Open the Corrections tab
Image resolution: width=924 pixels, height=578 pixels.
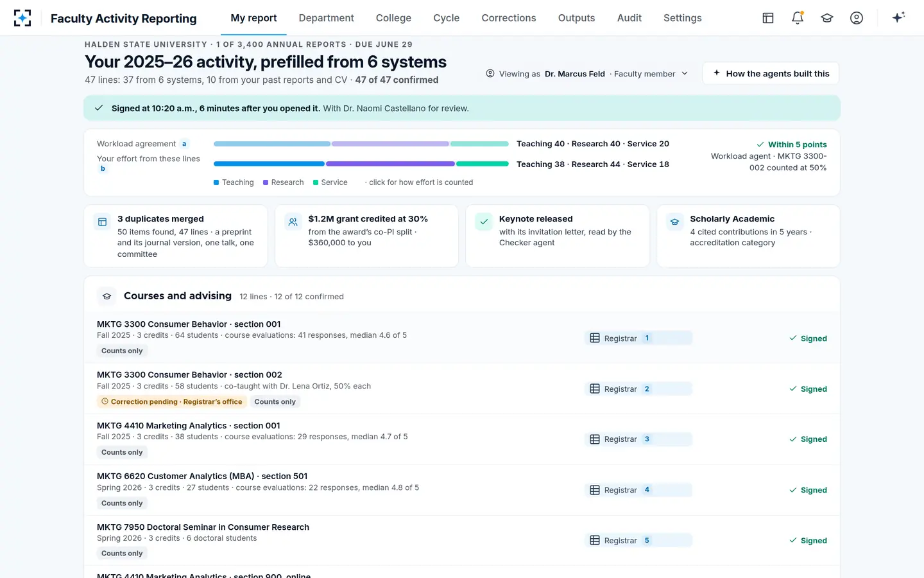(x=509, y=18)
